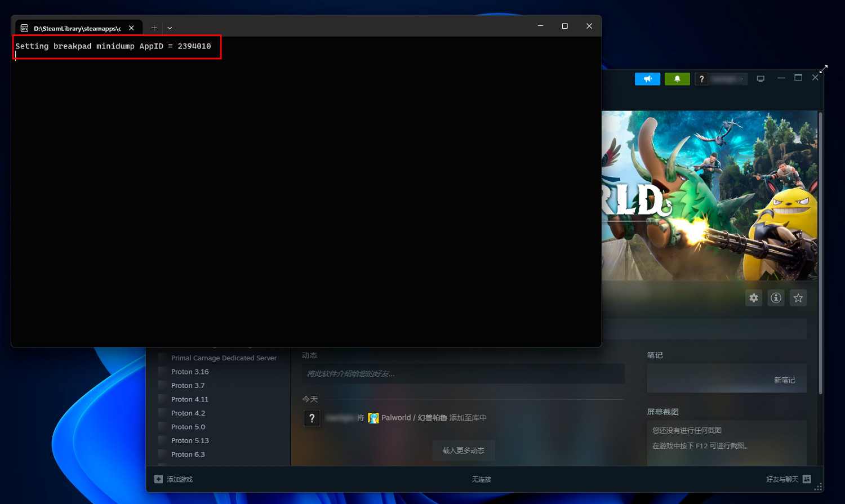Open the terminal tab dropdown chevron
The image size is (845, 504).
170,28
